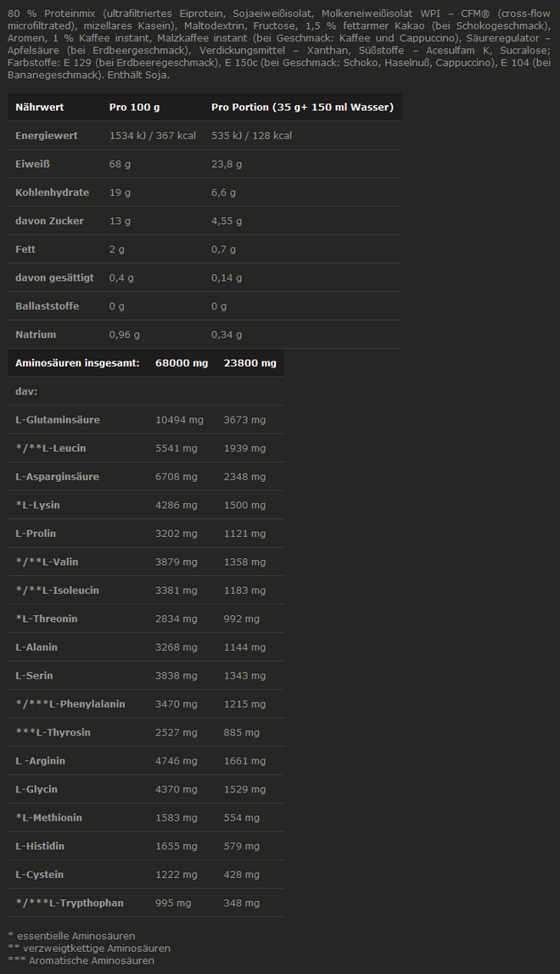Click the Fett portion value '0,7 g'

(224, 249)
